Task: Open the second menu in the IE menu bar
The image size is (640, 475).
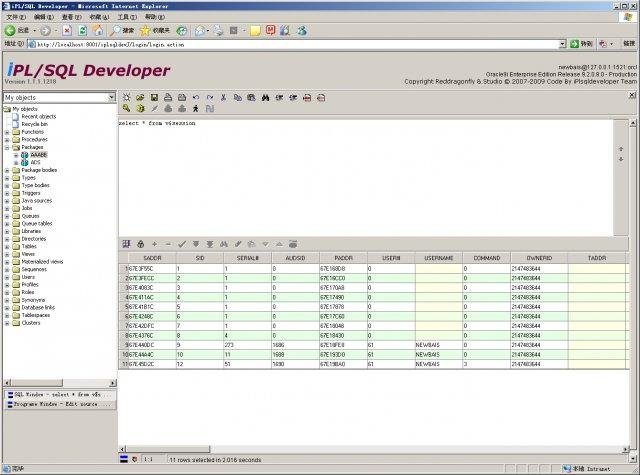Action: (x=43, y=17)
